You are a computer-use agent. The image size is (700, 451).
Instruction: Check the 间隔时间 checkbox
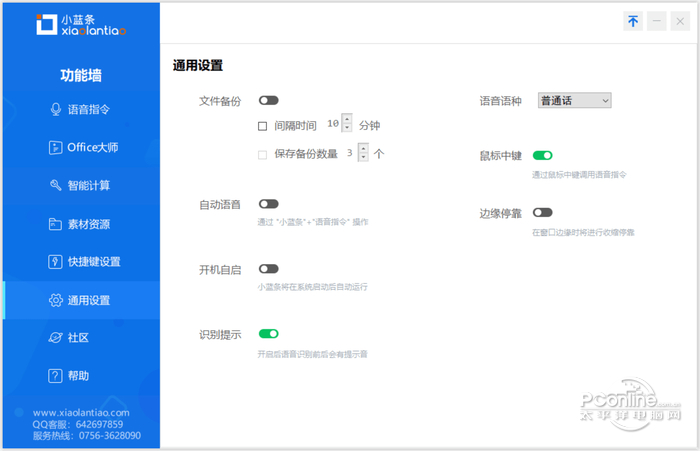pos(262,126)
